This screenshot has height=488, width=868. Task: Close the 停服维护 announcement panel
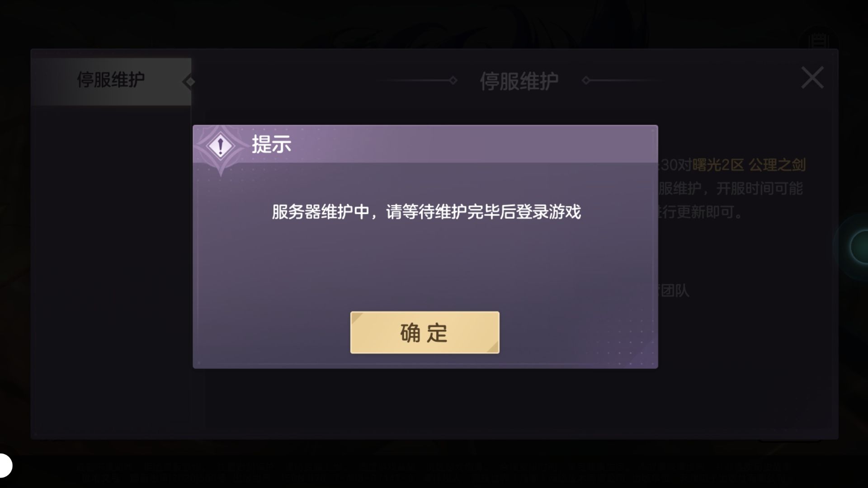[812, 78]
